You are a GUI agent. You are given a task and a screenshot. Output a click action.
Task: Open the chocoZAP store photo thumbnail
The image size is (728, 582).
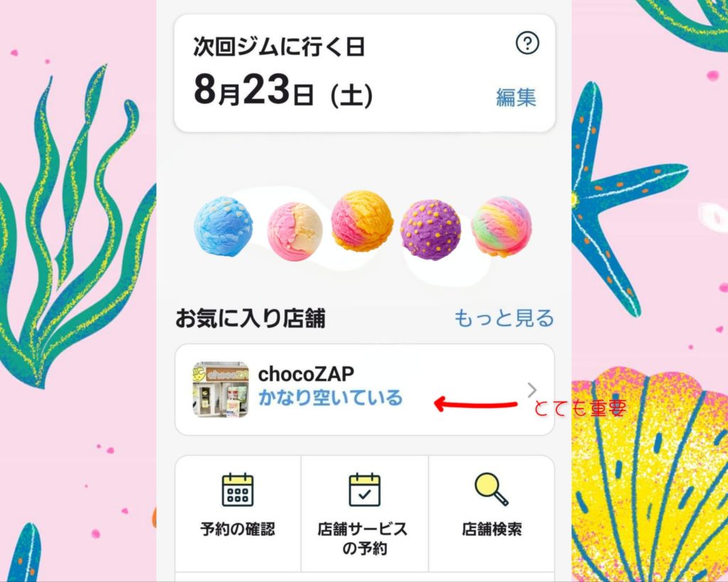220,390
